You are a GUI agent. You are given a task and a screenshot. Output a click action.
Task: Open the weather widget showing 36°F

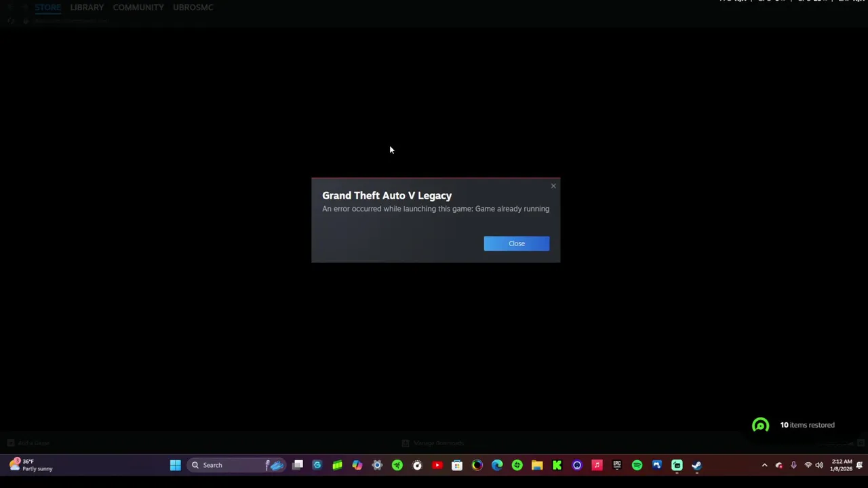(x=31, y=465)
